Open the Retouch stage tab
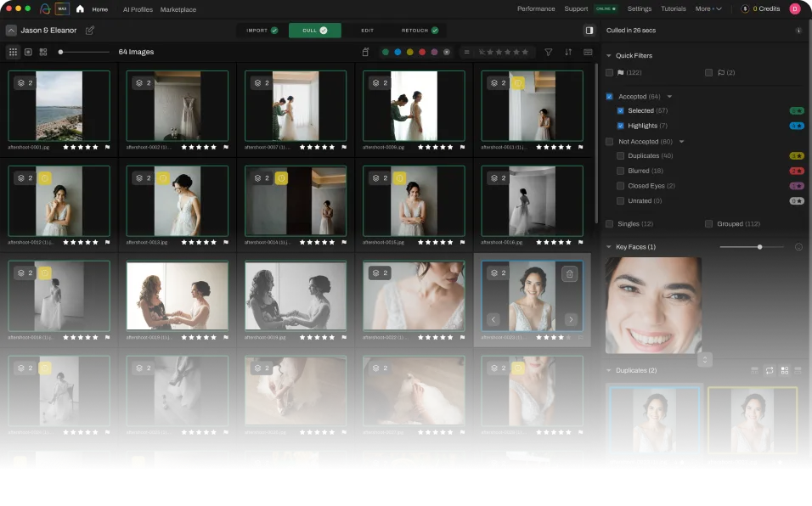812x506 pixels. (420, 31)
